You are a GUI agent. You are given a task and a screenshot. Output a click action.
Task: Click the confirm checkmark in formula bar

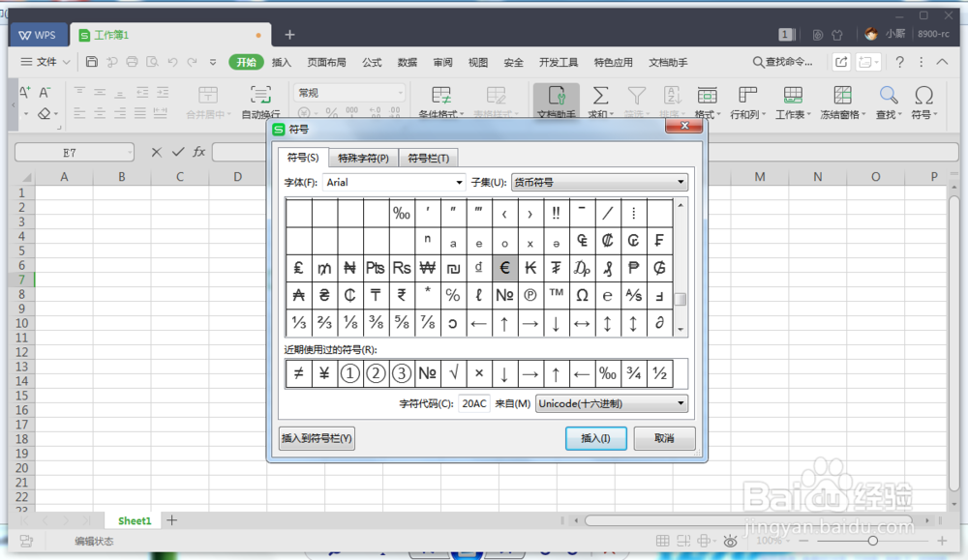tap(178, 152)
